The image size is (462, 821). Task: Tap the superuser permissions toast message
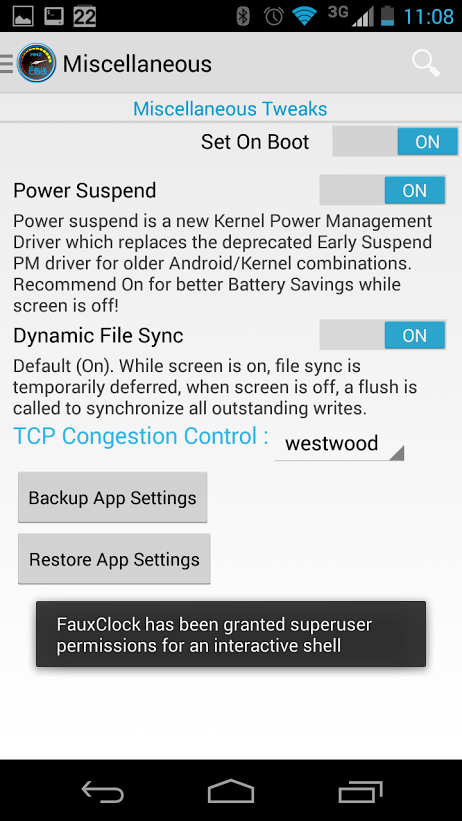pos(231,634)
